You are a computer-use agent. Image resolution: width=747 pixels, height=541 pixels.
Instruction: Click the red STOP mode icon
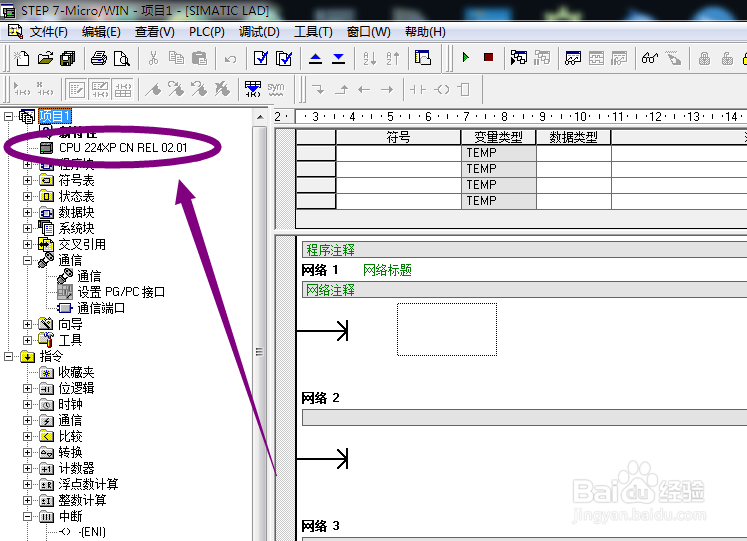[488, 58]
